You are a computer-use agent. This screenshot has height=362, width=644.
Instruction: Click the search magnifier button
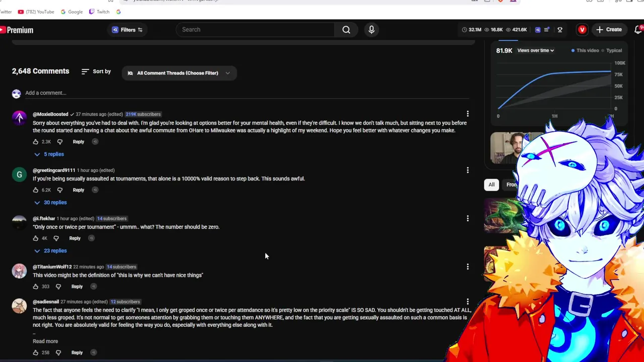(x=346, y=30)
